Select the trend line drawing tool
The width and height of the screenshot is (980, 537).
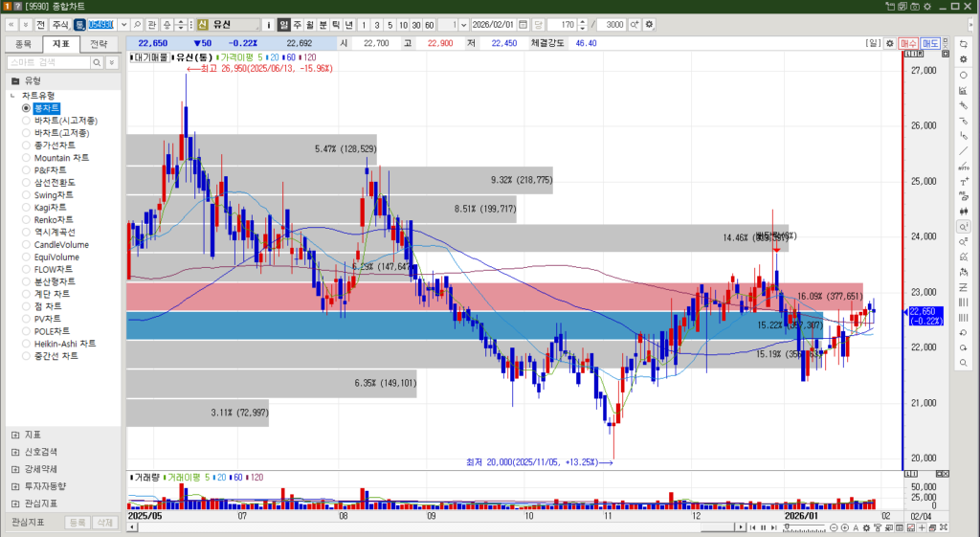click(963, 151)
